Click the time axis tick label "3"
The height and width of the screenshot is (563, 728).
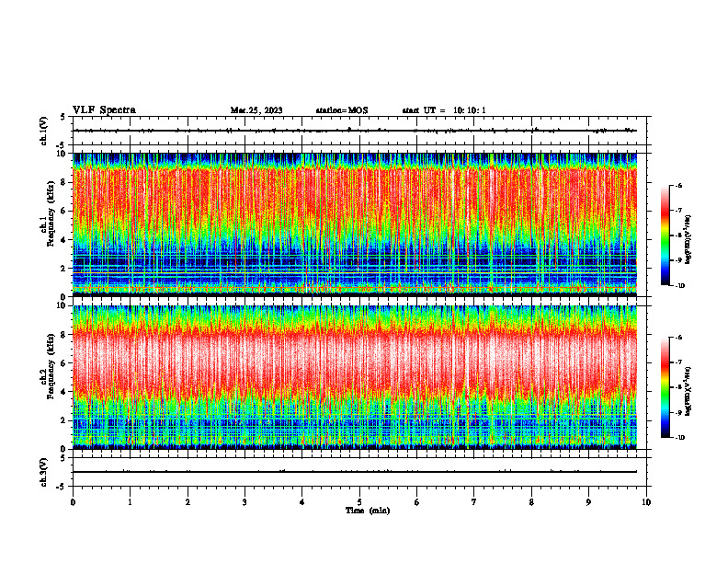pos(245,502)
